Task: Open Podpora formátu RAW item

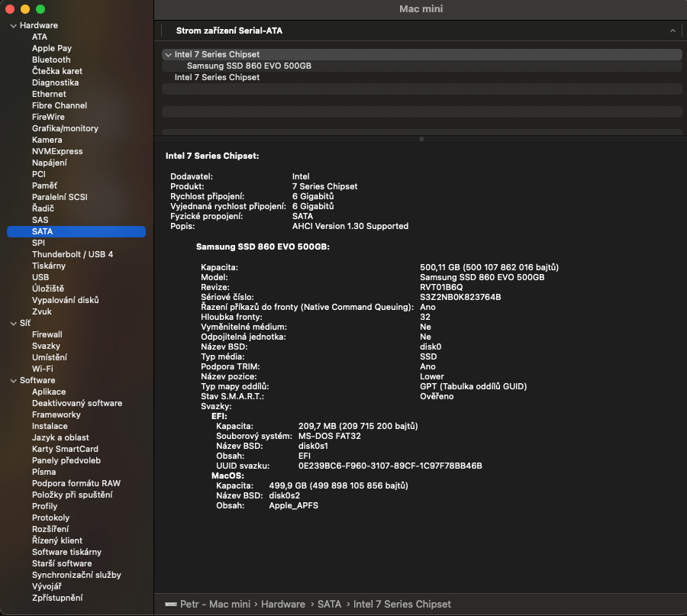Action: 76,483
